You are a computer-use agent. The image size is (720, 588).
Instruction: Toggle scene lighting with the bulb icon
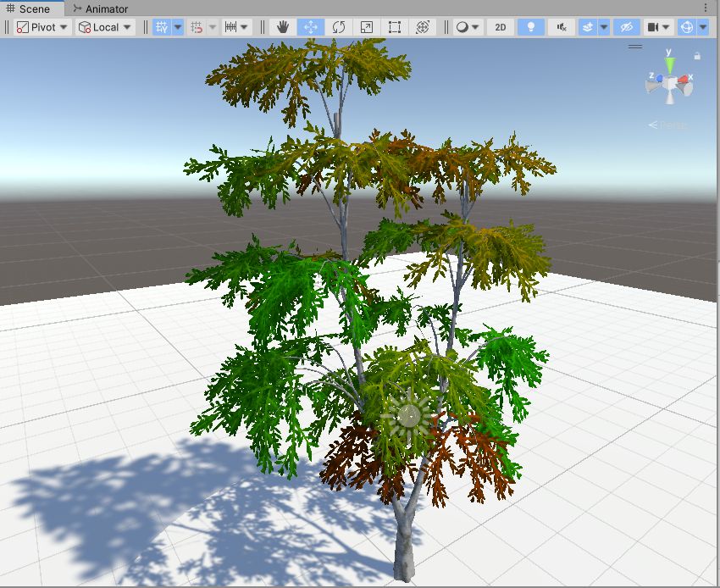(x=530, y=26)
